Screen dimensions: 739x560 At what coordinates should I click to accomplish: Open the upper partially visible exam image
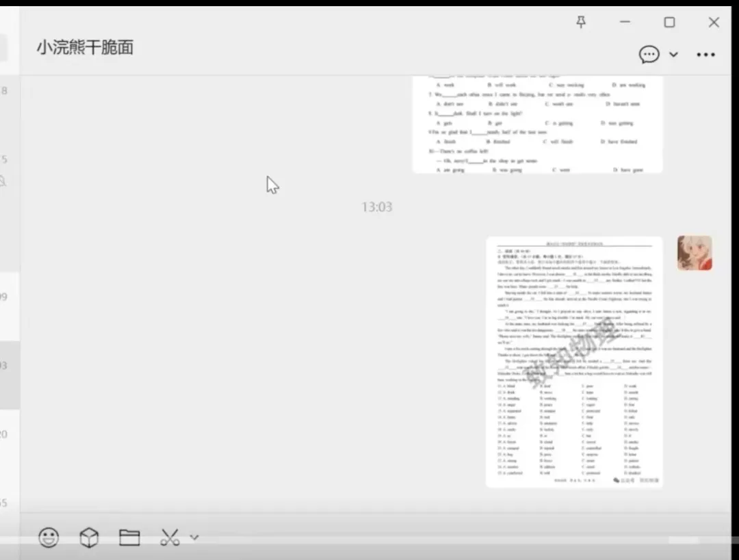[537, 124]
